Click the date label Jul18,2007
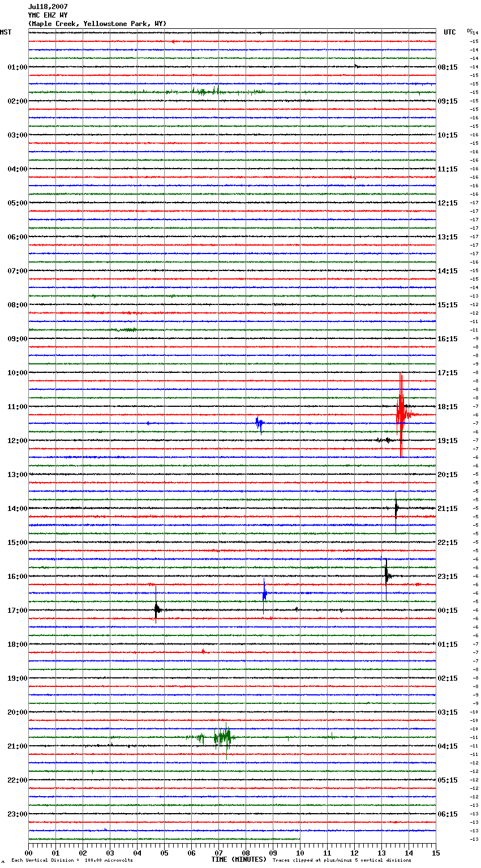The width and height of the screenshot is (481, 868). click(48, 7)
